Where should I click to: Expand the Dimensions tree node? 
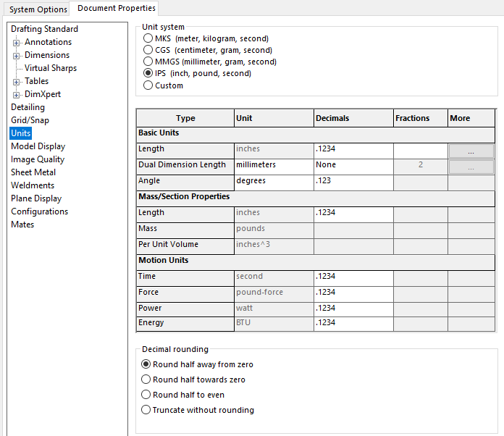pyautogui.click(x=16, y=56)
